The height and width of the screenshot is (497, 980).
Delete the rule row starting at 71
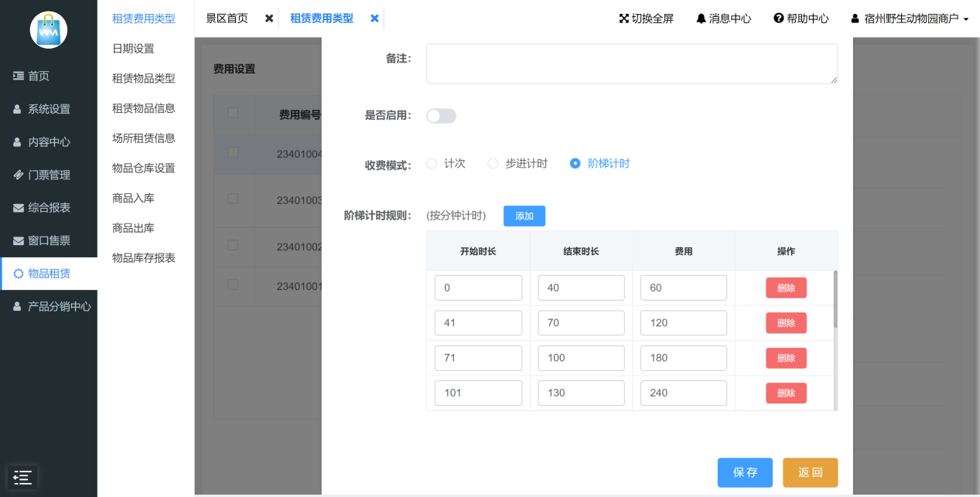[786, 358]
